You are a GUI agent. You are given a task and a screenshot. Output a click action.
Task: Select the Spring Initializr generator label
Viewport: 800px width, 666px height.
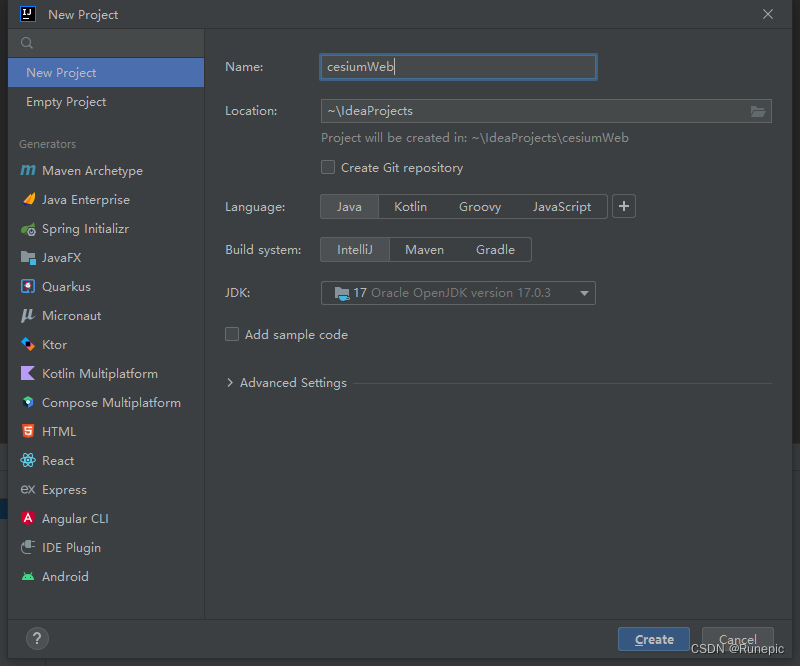pos(86,229)
